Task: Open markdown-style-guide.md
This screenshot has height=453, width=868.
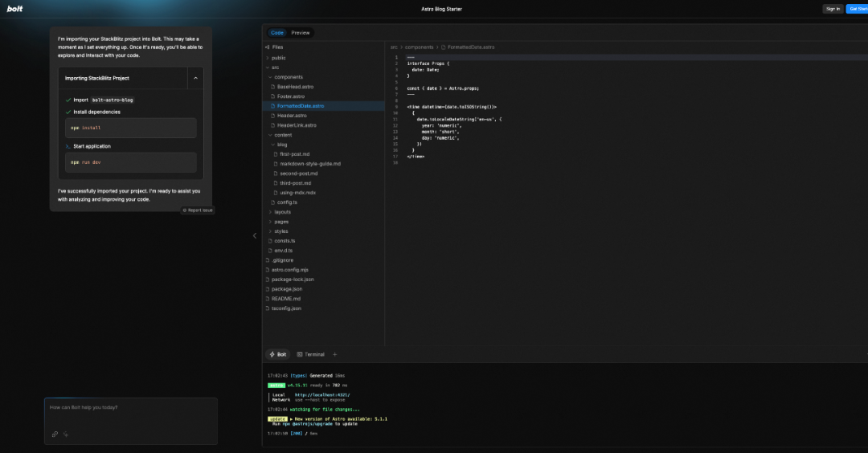Action: pyautogui.click(x=310, y=164)
